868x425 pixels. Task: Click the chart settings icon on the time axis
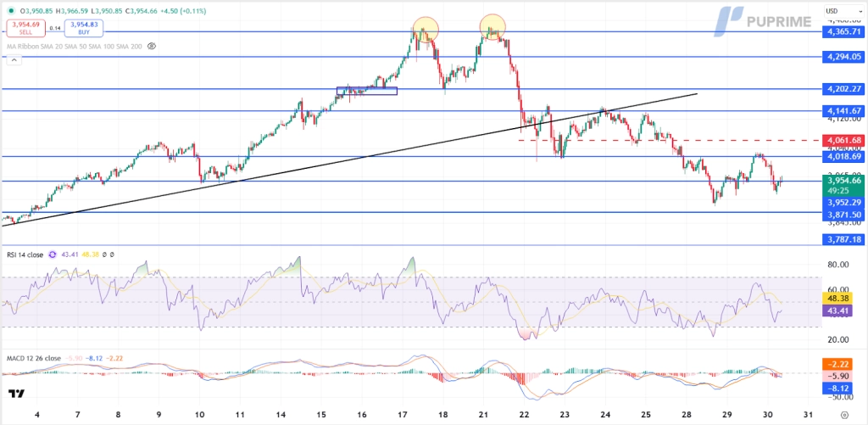(843, 415)
